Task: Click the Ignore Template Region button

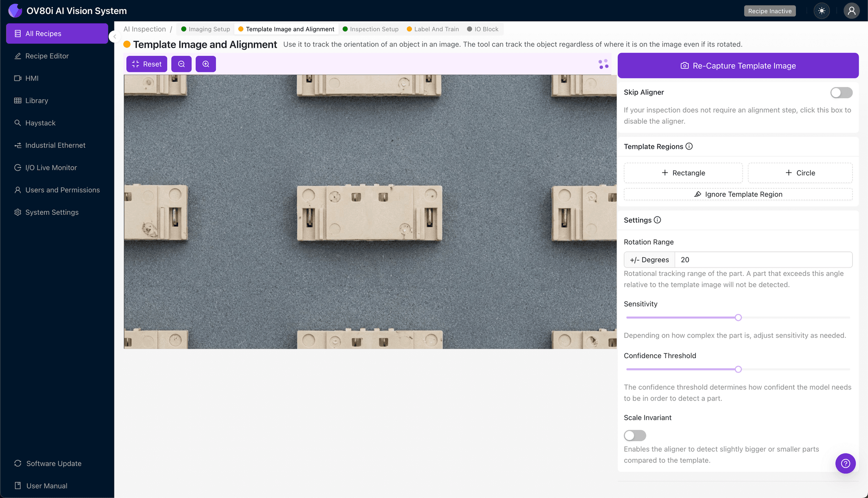Action: pos(737,194)
